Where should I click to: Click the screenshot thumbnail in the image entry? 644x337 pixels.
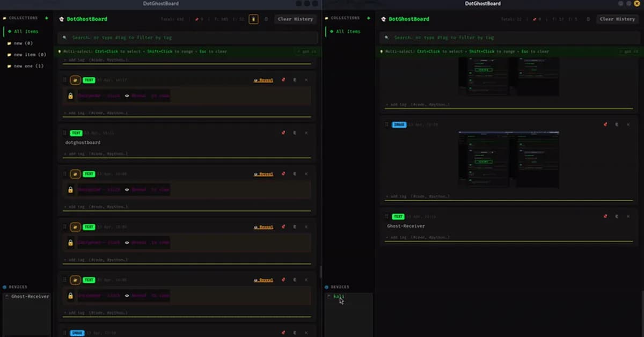(509, 157)
